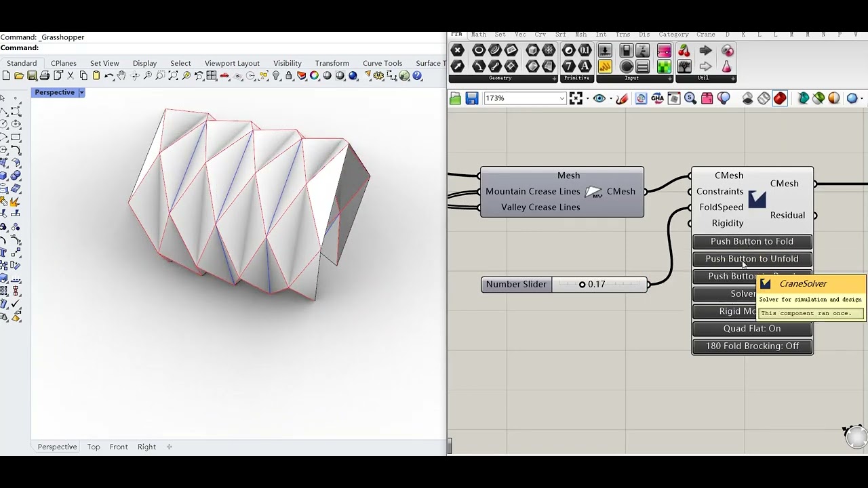Click the GHA assembly icon

(658, 99)
